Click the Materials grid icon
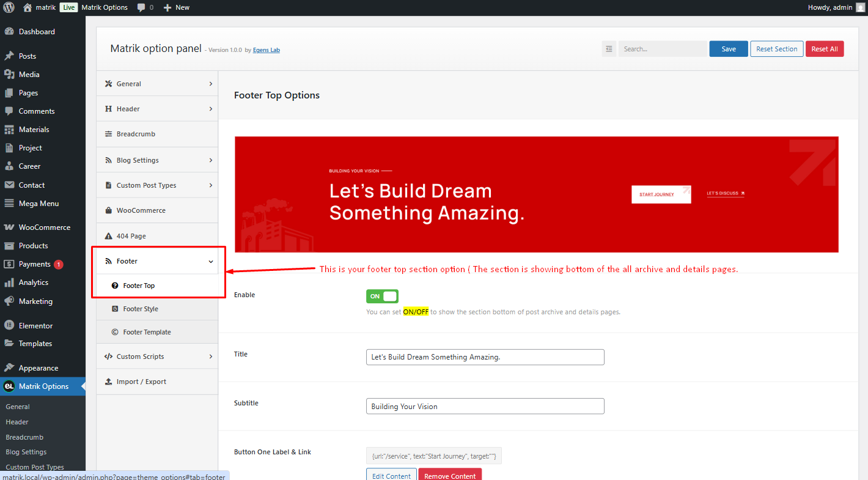Image resolution: width=868 pixels, height=480 pixels. click(9, 130)
